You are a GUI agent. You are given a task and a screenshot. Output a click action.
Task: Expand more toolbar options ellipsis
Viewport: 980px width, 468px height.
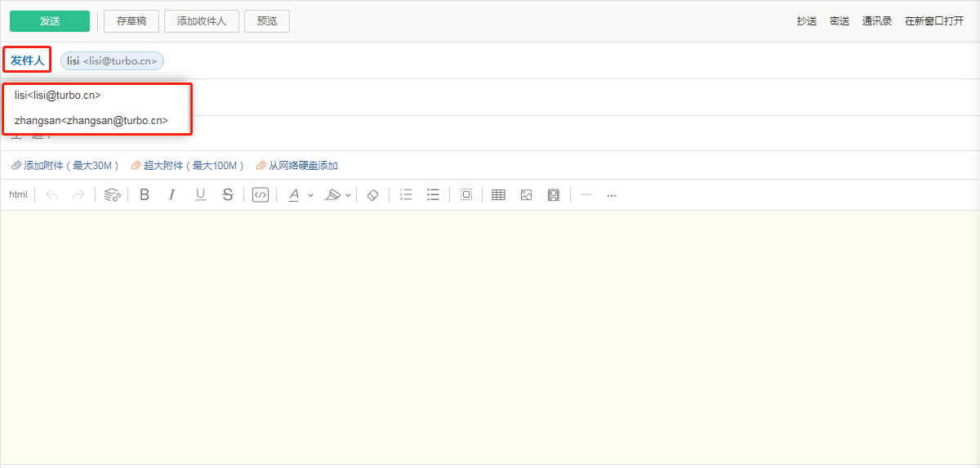click(x=612, y=195)
